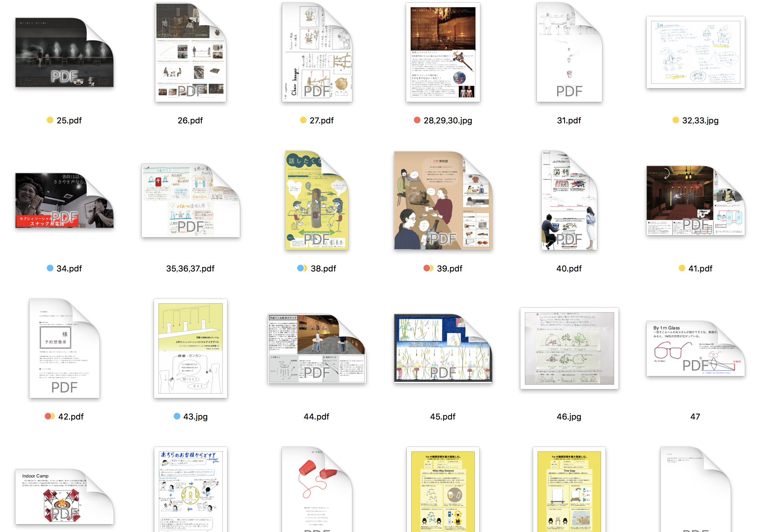
Task: Select the 40.pdf file icon
Action: coord(569,201)
